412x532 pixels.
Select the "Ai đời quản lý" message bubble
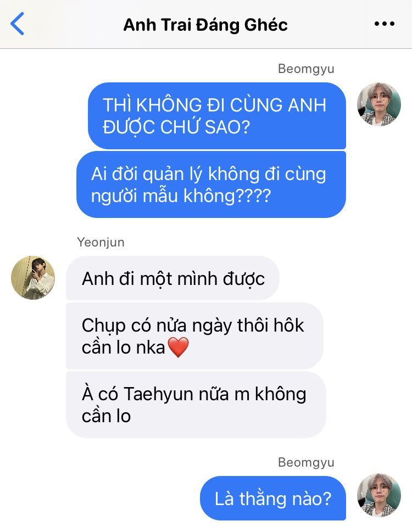click(x=211, y=184)
